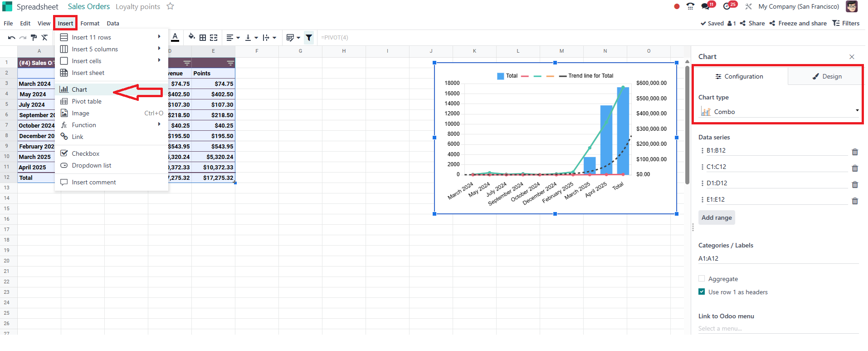Click the red recording indicator dot
868x351 pixels.
(x=677, y=6)
